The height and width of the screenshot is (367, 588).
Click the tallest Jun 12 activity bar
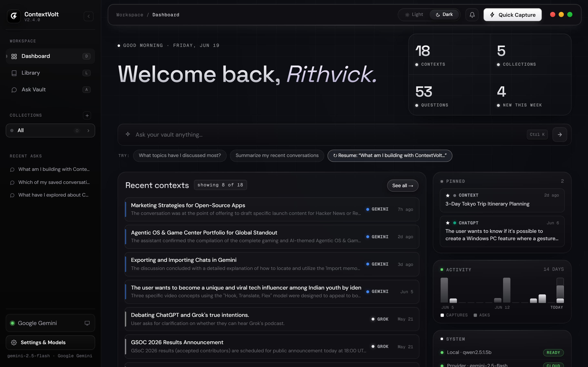click(x=507, y=290)
